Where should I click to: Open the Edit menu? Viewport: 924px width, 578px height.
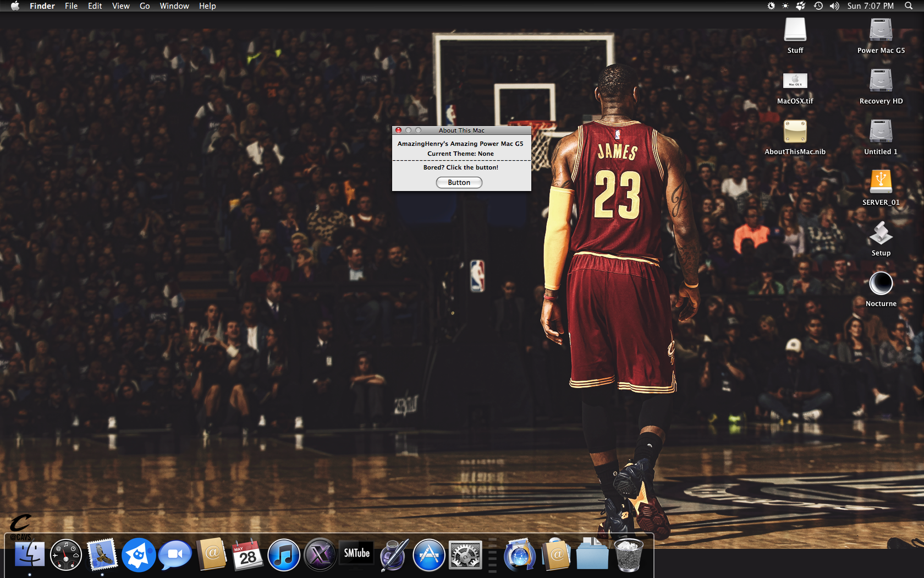(95, 6)
